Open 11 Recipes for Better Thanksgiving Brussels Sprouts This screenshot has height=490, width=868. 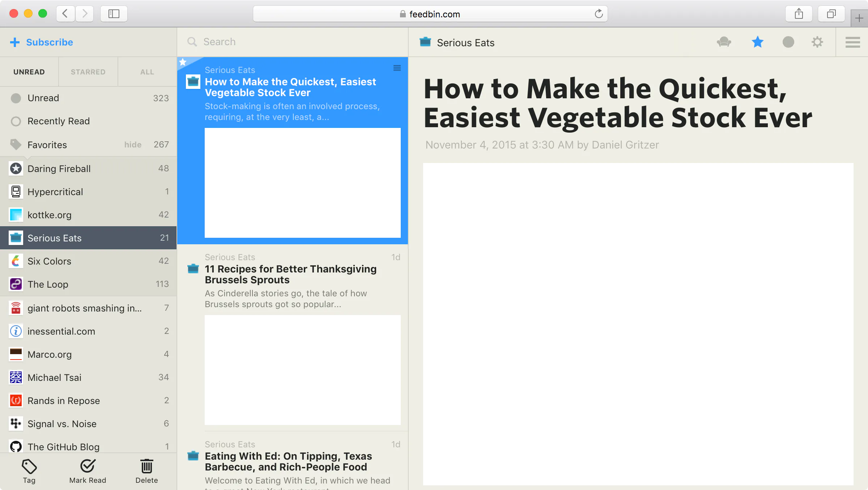pos(290,274)
